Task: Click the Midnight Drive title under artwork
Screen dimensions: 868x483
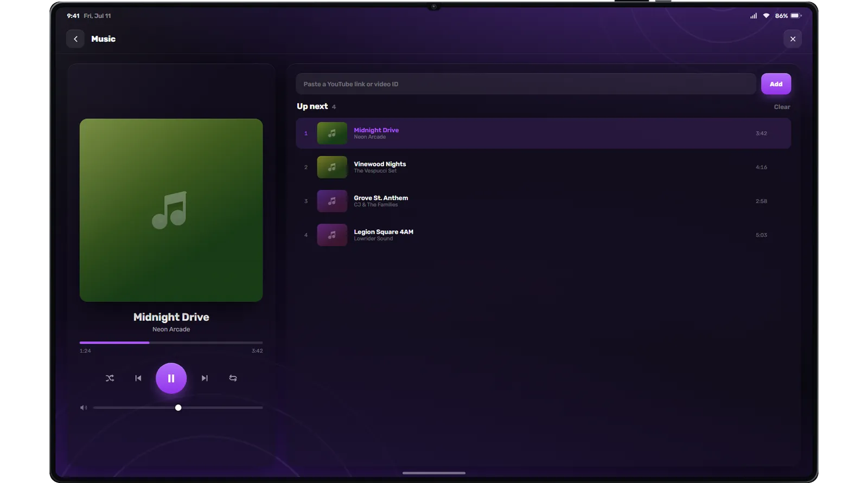Action: [171, 317]
